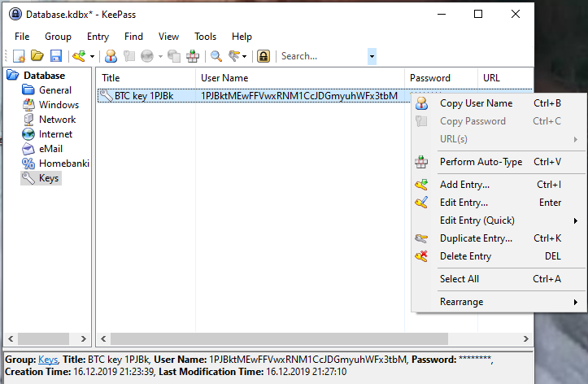This screenshot has height=384, width=588.
Task: Open the Find menu
Action: pyautogui.click(x=133, y=37)
